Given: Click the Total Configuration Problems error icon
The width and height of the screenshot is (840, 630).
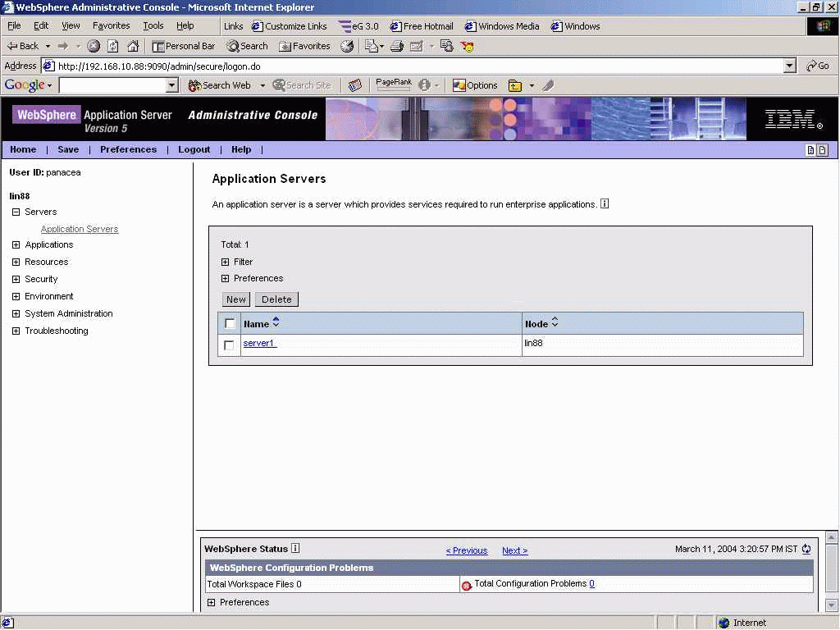Looking at the screenshot, I should coord(466,586).
